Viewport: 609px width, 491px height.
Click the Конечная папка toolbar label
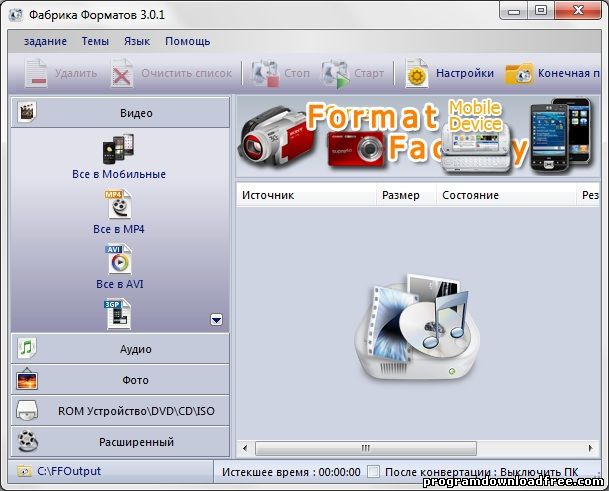coord(569,73)
